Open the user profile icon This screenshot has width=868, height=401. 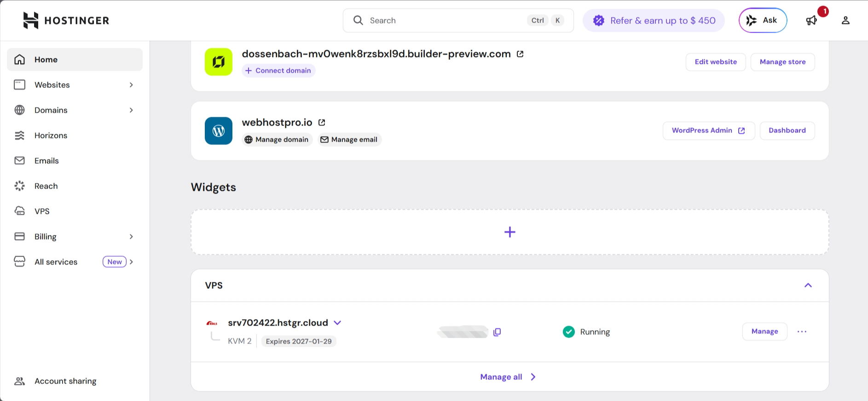[x=845, y=20]
